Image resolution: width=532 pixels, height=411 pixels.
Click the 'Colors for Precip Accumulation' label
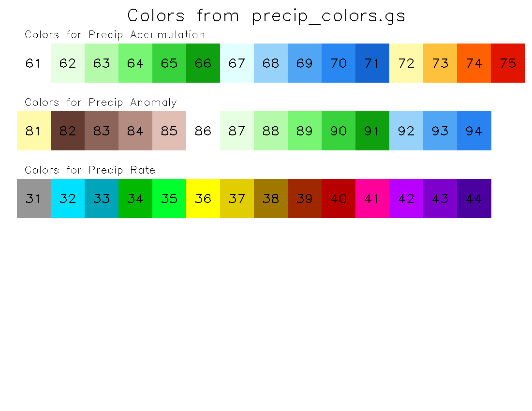coord(115,35)
